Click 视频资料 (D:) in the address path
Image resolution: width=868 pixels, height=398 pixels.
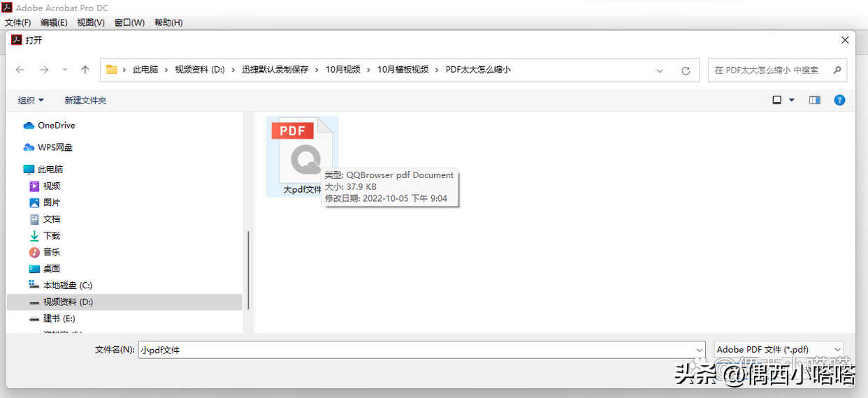click(x=200, y=70)
